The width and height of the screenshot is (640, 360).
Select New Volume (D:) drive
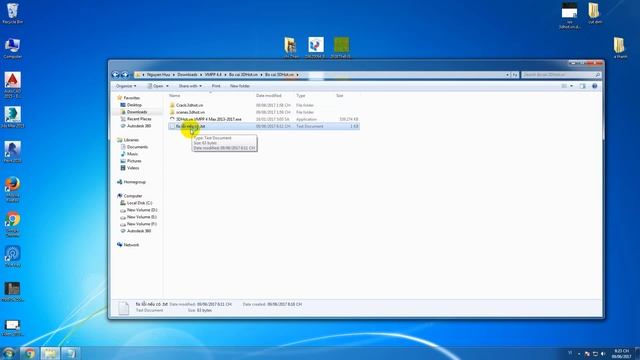[142, 210]
